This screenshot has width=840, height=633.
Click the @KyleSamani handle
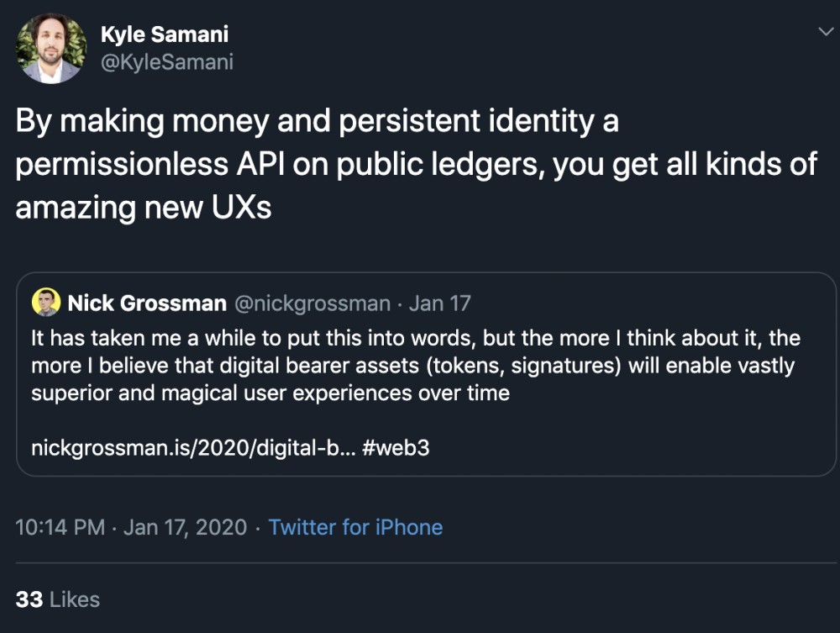click(167, 62)
